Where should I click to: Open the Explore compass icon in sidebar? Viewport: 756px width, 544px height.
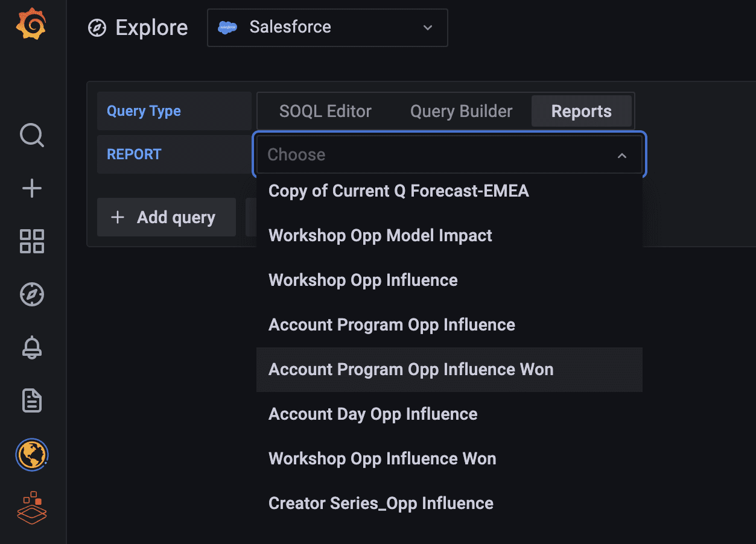(32, 294)
